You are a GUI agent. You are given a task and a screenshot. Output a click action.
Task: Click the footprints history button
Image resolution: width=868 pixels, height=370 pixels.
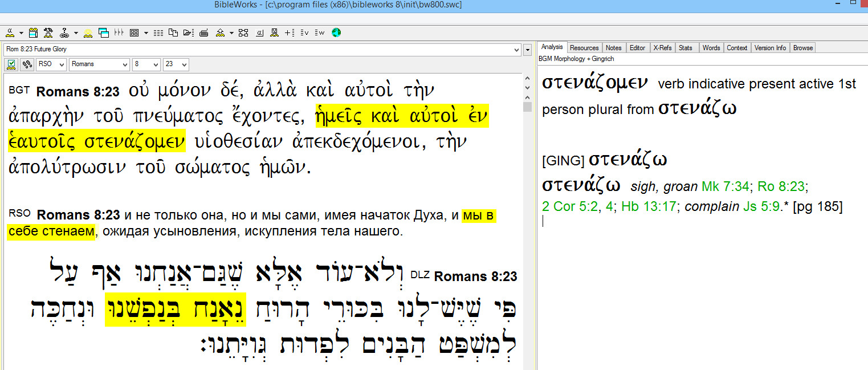[x=27, y=64]
